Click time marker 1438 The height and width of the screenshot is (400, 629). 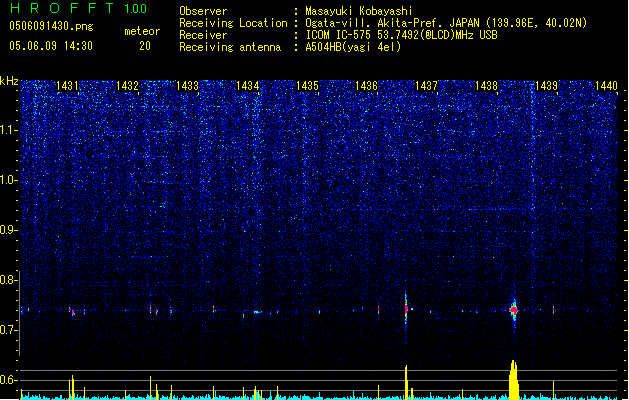click(487, 86)
